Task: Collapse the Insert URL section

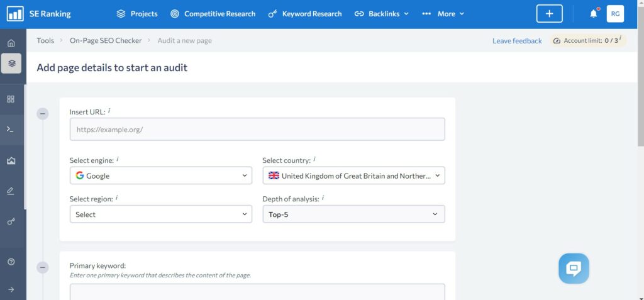Action: coord(43,114)
